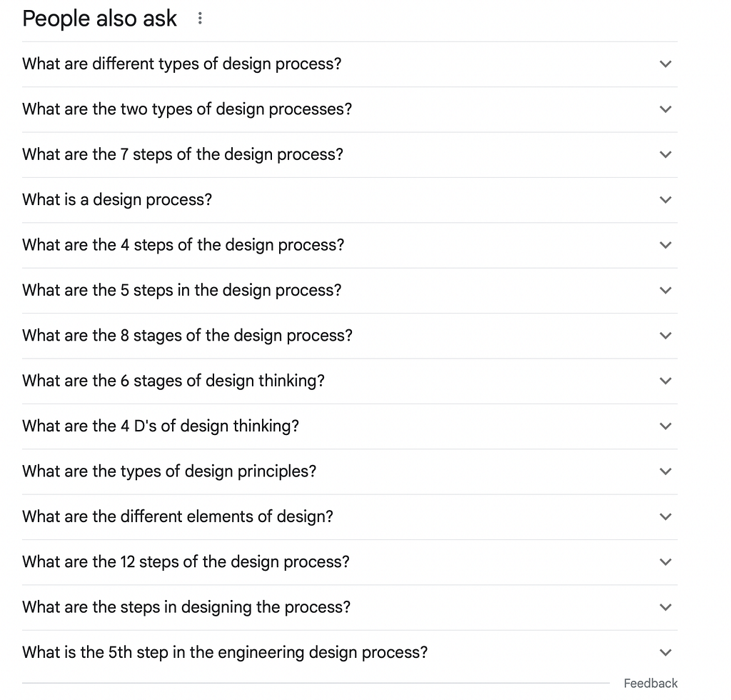Expand "What is a design process?" answer
The image size is (731, 700).
point(665,200)
